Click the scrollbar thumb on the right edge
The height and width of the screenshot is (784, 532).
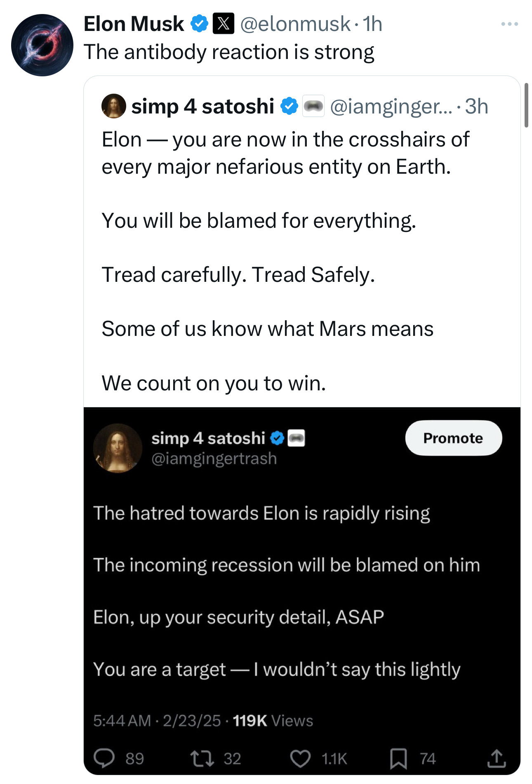tap(526, 105)
